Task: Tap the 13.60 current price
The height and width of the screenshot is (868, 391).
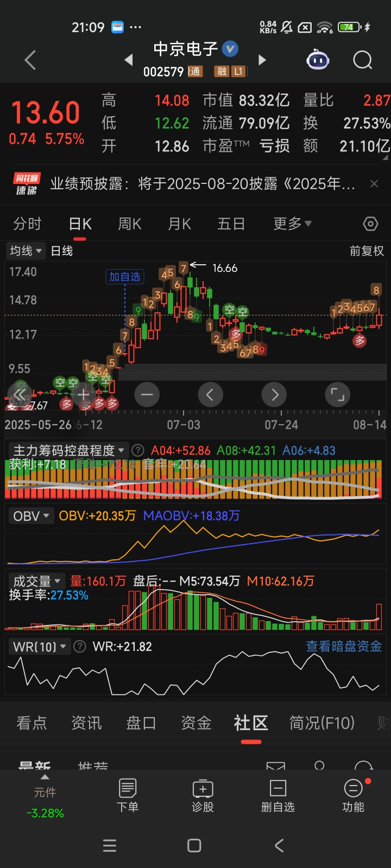Action: coord(46,113)
